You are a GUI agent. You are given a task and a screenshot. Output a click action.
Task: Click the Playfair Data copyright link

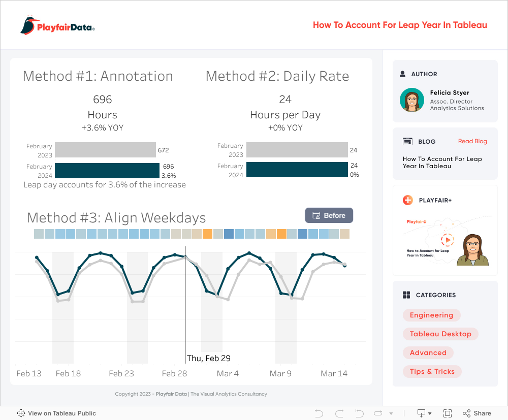(x=171, y=394)
